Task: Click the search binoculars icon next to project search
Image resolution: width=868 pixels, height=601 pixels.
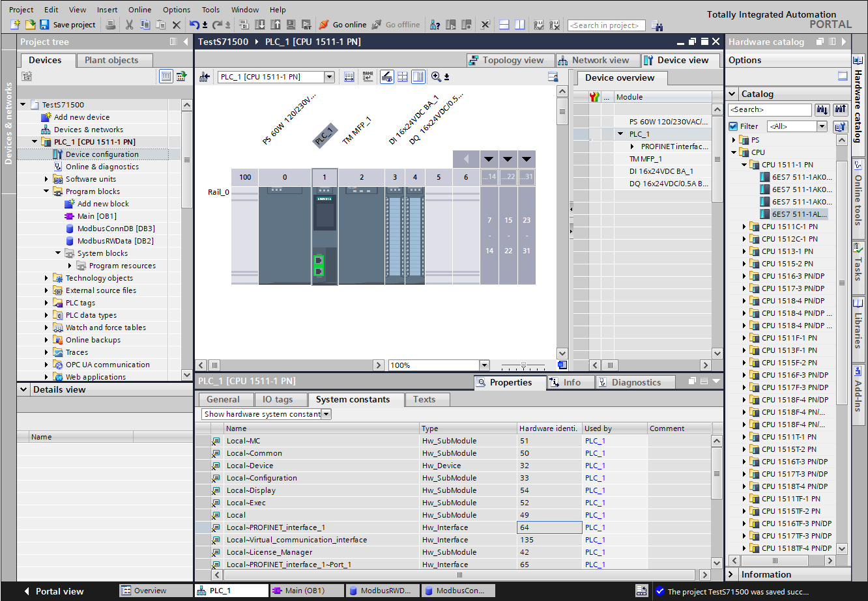Action: 657,25
